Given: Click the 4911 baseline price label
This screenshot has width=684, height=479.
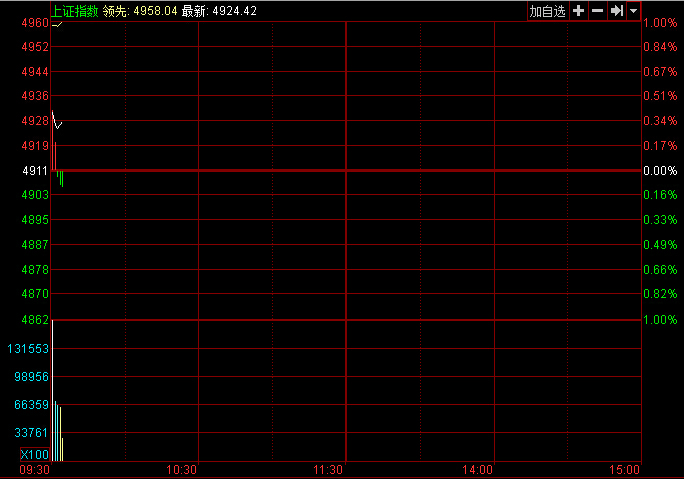Looking at the screenshot, I should [34, 171].
